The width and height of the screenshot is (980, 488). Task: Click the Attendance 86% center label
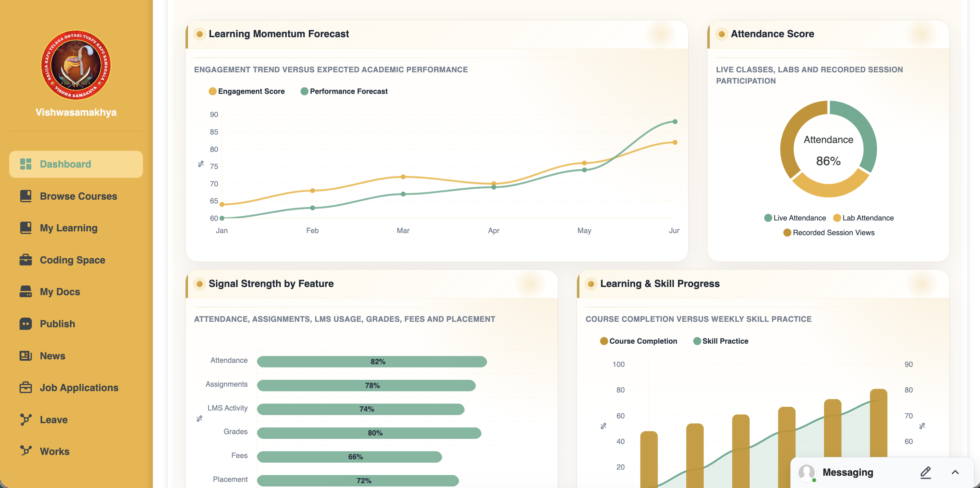(x=828, y=150)
